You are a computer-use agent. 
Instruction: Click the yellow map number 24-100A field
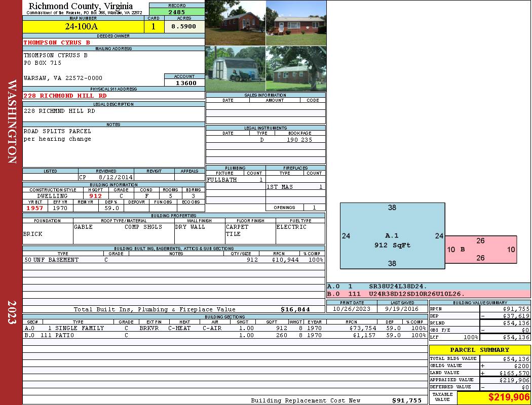83,26
